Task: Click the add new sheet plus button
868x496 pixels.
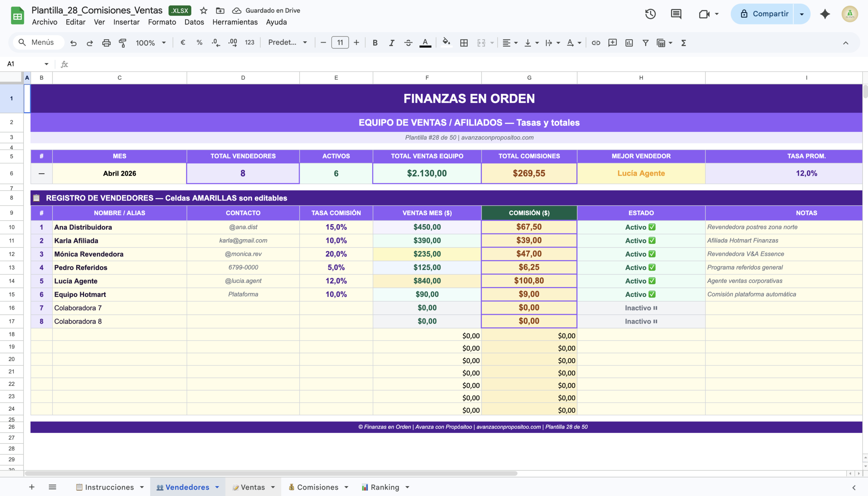Action: pos(32,487)
